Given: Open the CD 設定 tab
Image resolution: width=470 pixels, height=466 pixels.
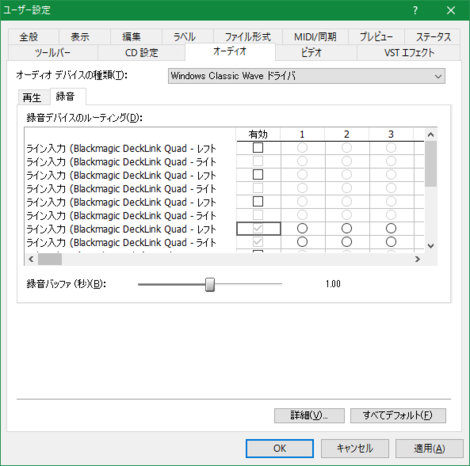Looking at the screenshot, I should coord(141,53).
